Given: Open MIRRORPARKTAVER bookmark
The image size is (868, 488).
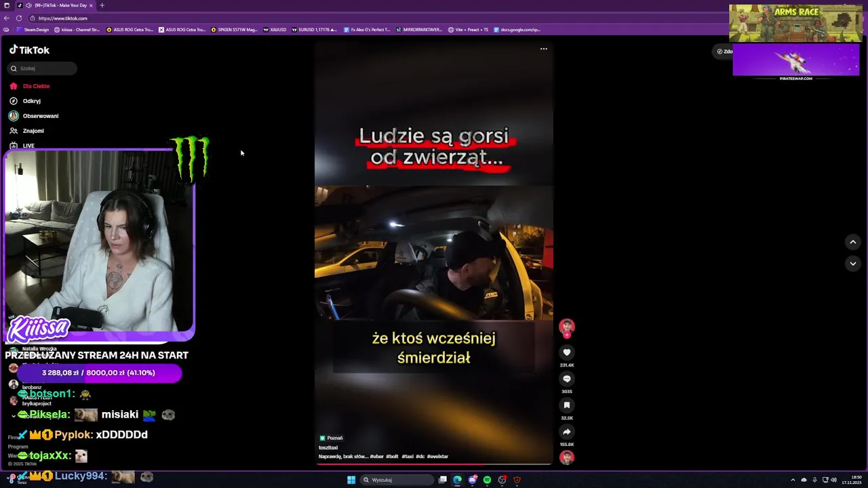Looking at the screenshot, I should point(419,30).
